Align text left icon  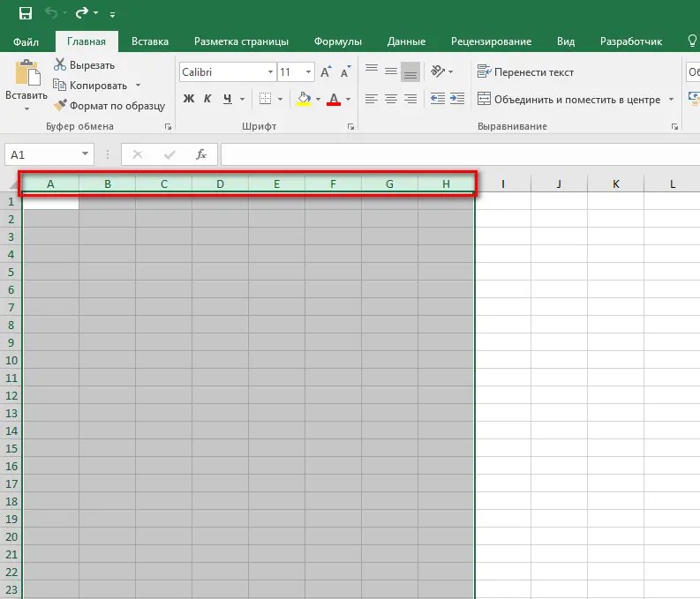click(372, 99)
